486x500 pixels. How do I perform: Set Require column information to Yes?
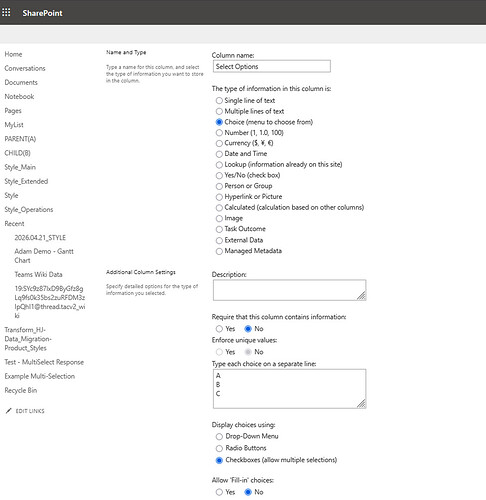tap(219, 329)
